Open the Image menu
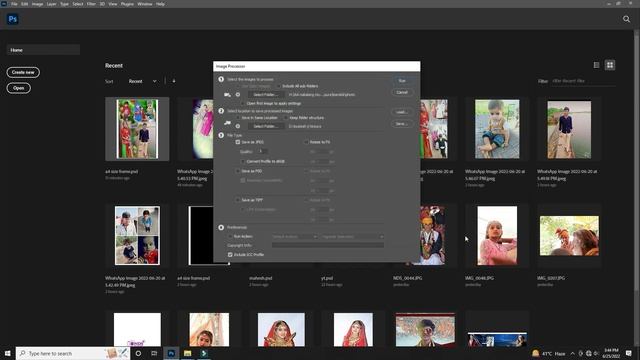Viewport: 640px width, 360px height. point(37,4)
